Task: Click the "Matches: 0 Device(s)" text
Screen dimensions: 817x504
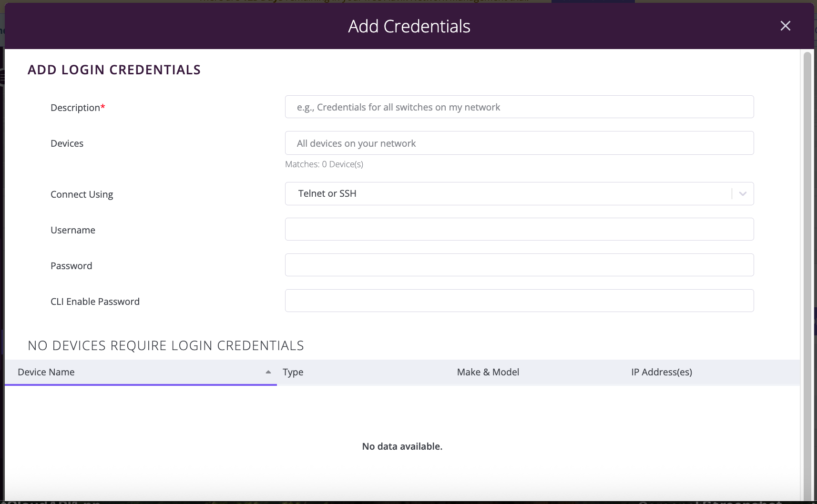Action: (x=324, y=164)
